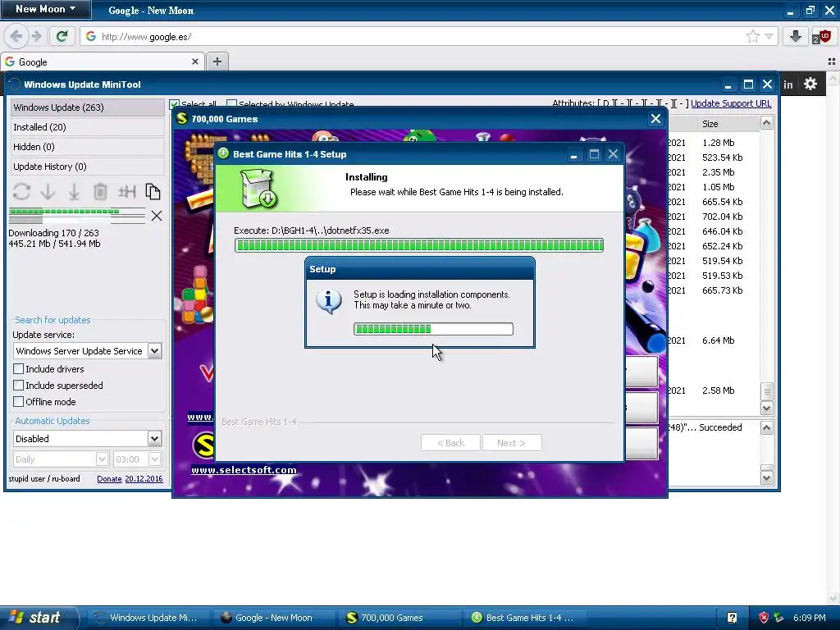Reload the page in New Moon
Image resolution: width=840 pixels, height=630 pixels.
62,36
